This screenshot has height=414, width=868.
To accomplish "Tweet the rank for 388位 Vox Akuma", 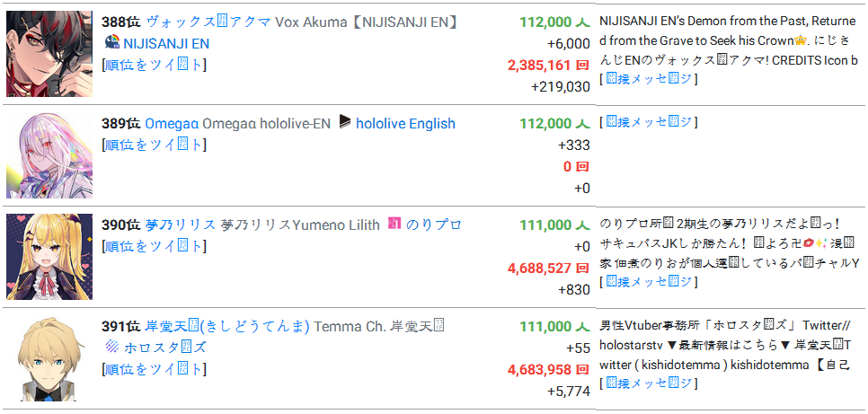I will pos(154,64).
